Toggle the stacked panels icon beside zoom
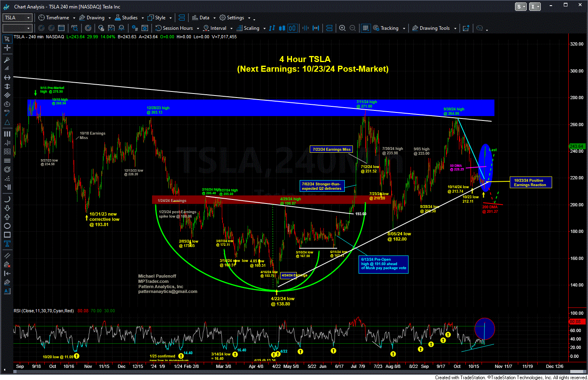Viewport: 588px width, 380px height. point(329,28)
